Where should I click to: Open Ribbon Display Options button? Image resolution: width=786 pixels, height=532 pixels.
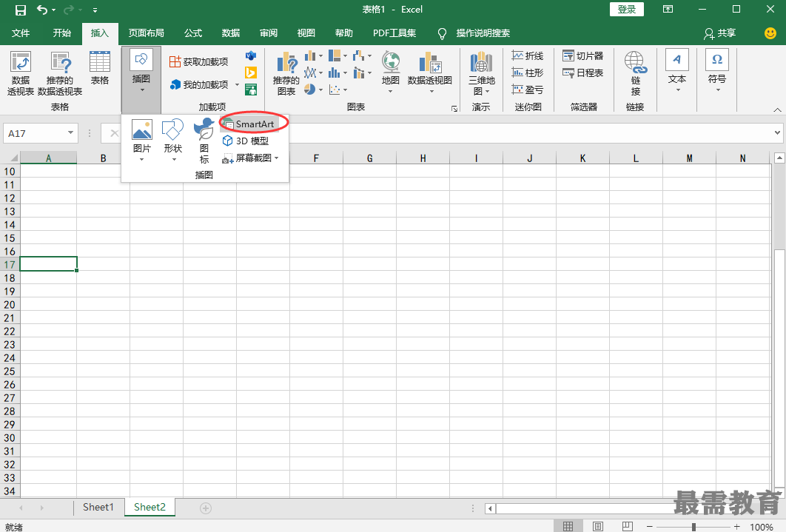(x=668, y=10)
